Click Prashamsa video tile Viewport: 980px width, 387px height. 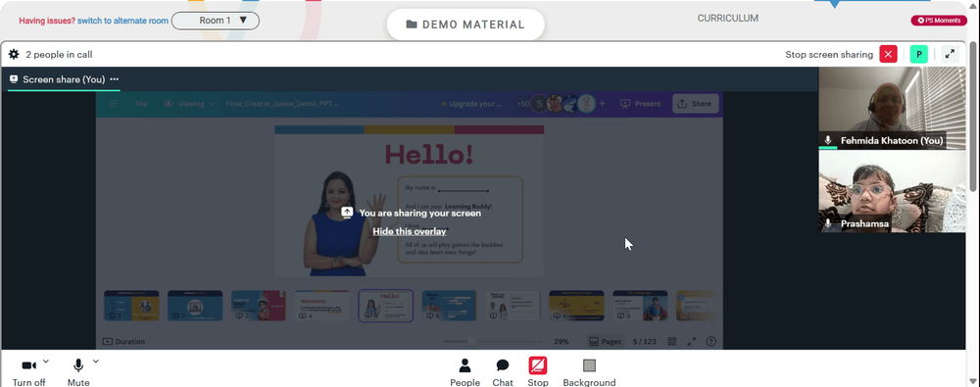click(x=893, y=192)
